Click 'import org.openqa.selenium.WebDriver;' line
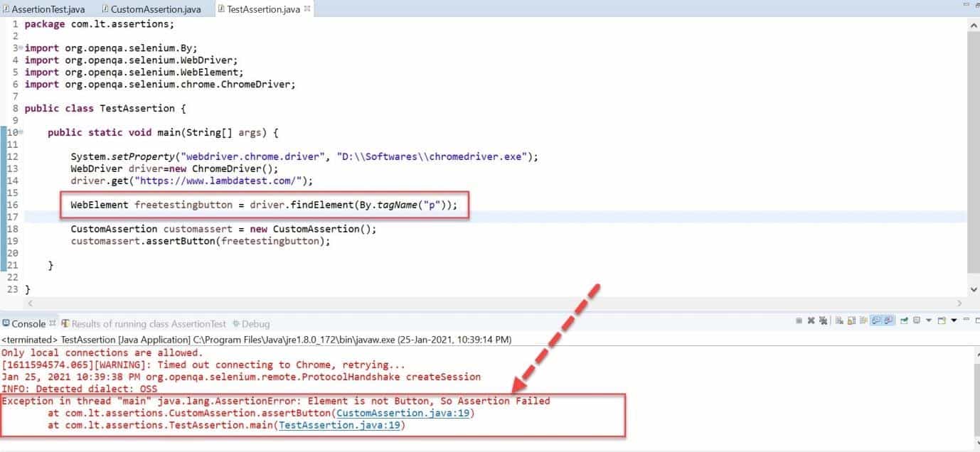Viewport: 980px width, 452px height. 131,60
